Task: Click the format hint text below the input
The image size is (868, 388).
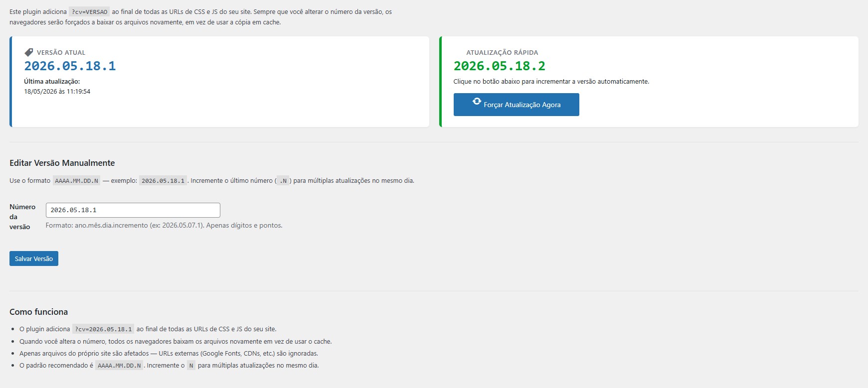Action: tap(164, 226)
